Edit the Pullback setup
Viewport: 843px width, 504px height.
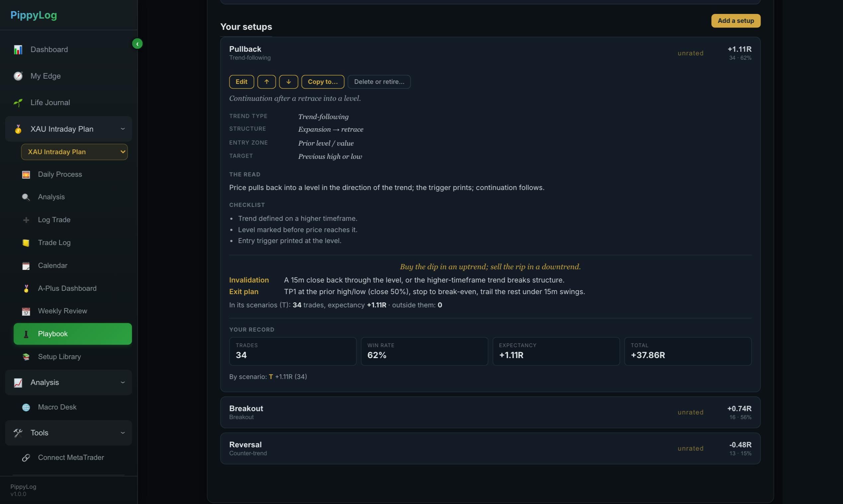241,82
